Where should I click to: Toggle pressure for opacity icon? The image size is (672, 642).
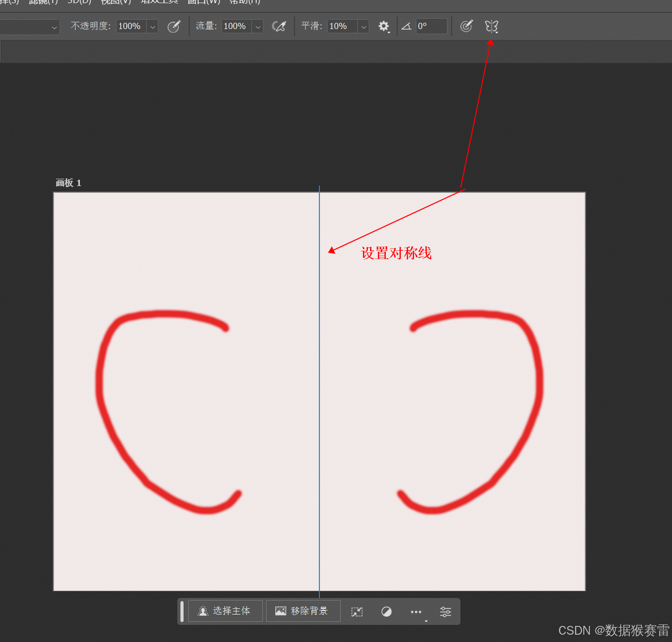[174, 26]
